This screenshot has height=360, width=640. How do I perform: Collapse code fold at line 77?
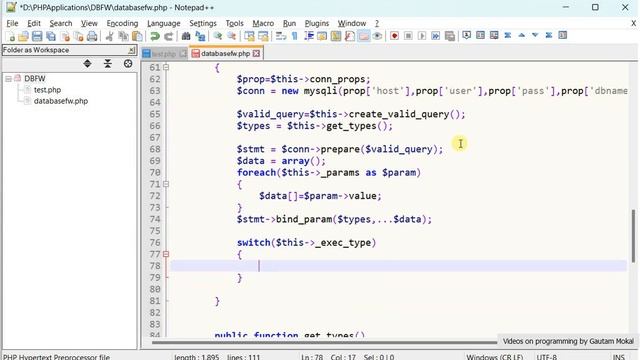point(166,254)
